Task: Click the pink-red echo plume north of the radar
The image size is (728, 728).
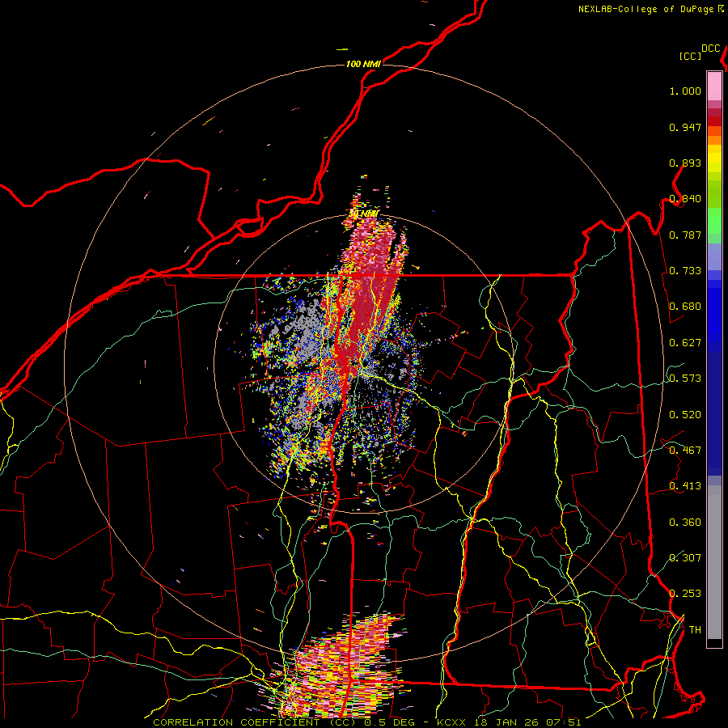Action: point(369,288)
